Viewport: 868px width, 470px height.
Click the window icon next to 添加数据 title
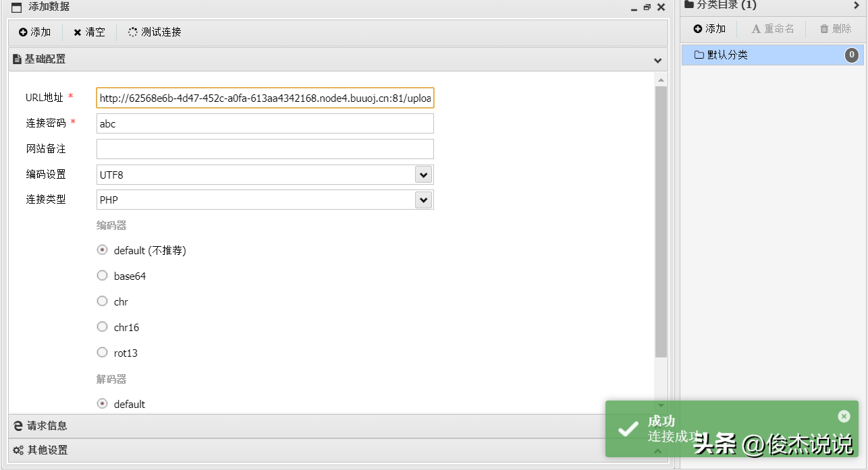17,7
